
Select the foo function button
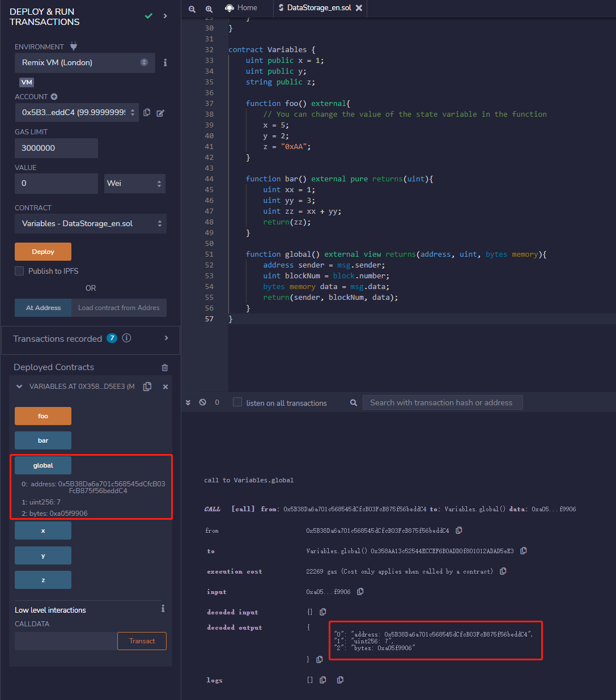click(x=43, y=415)
